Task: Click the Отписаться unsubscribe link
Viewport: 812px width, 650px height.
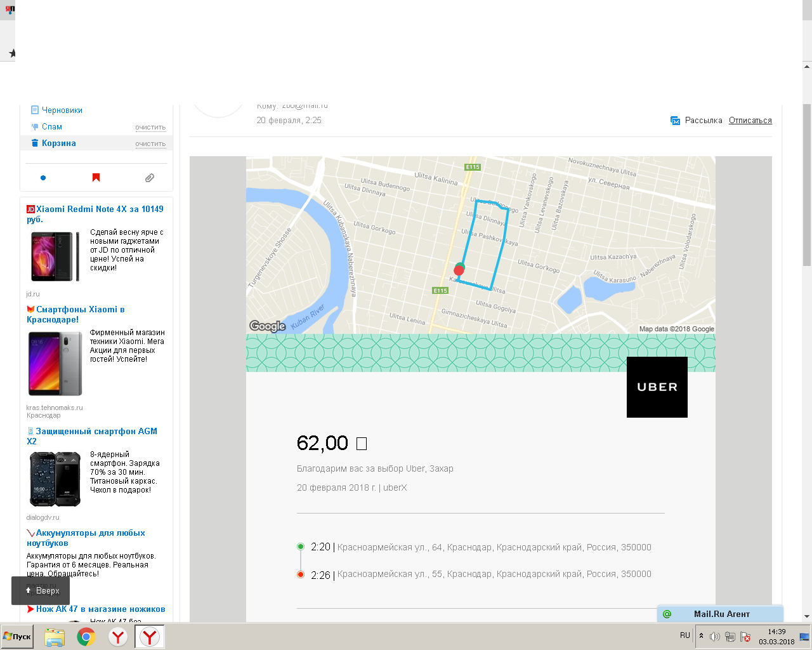Action: pos(750,120)
